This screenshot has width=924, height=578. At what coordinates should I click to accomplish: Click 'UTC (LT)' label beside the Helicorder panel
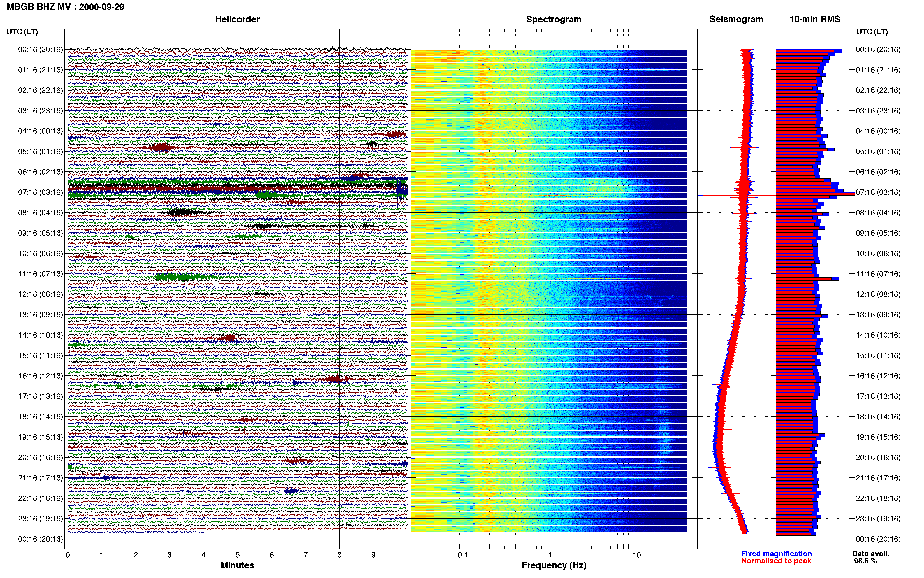tap(22, 32)
